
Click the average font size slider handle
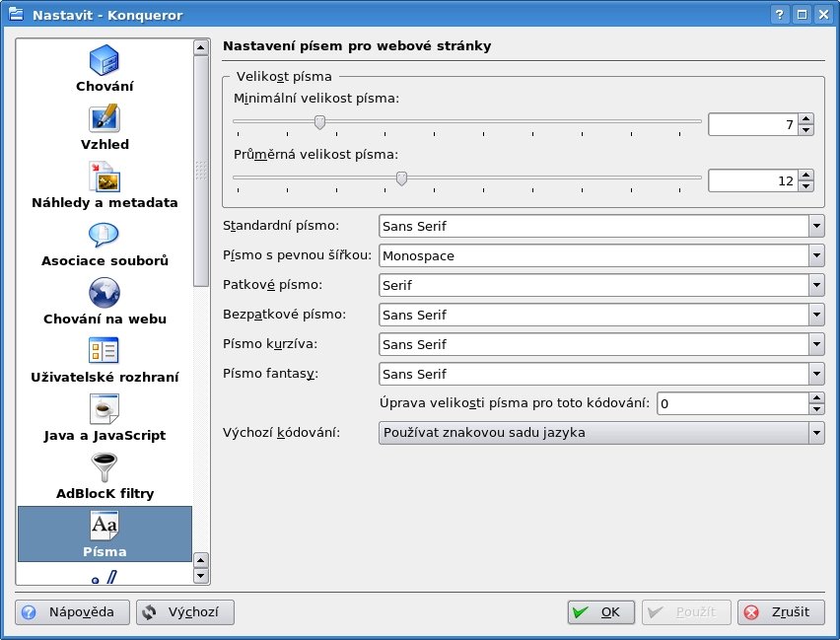pyautogui.click(x=401, y=178)
